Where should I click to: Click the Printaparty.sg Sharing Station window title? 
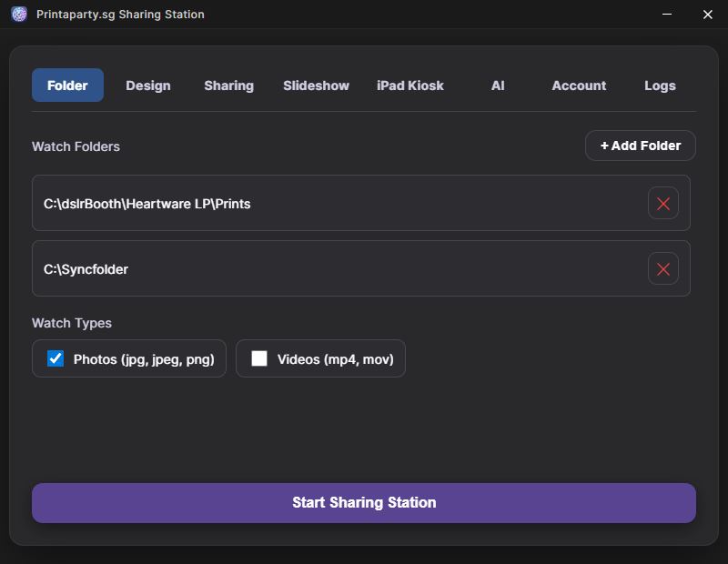coord(120,15)
